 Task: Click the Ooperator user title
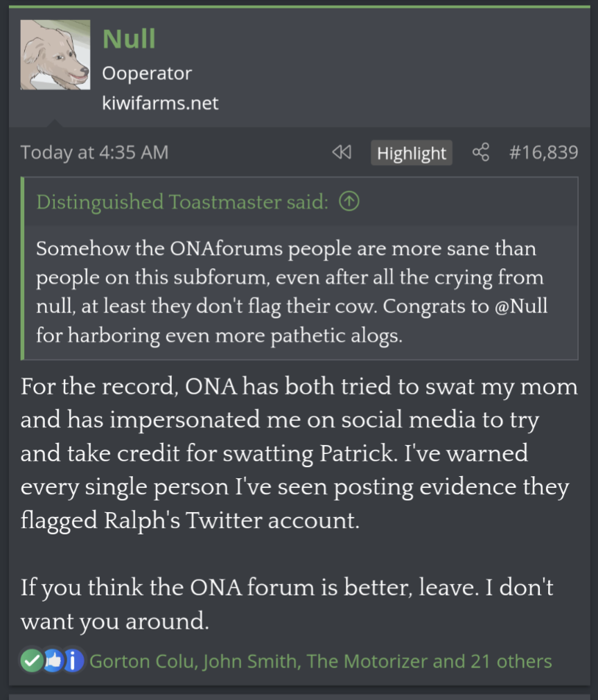point(147,73)
